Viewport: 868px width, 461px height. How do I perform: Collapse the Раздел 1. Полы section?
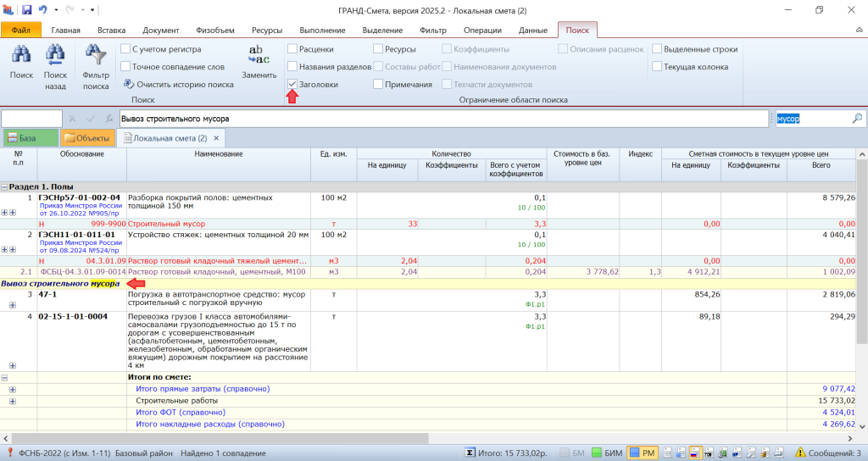click(5, 186)
